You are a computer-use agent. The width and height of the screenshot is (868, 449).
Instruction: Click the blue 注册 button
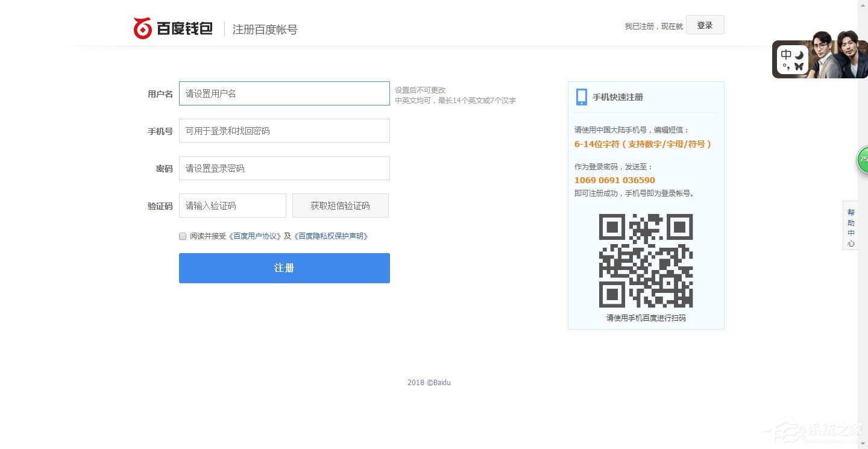[x=284, y=268]
